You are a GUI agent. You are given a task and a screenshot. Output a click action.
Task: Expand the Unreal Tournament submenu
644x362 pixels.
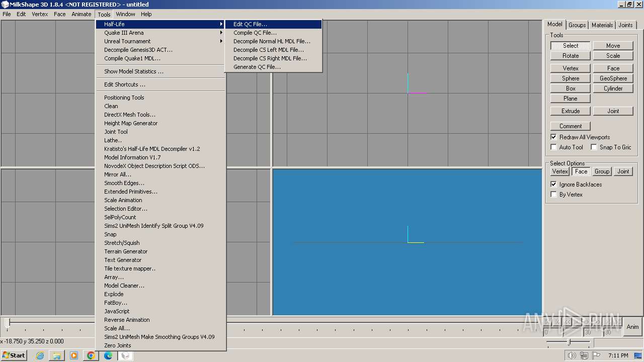(160, 41)
